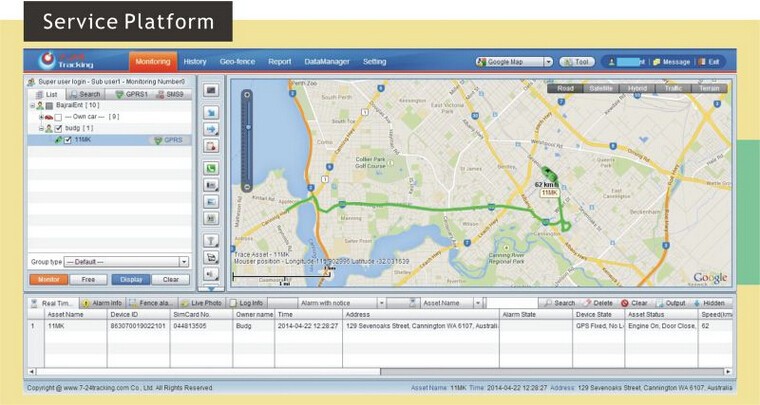Switch map to Satellite view

601,88
